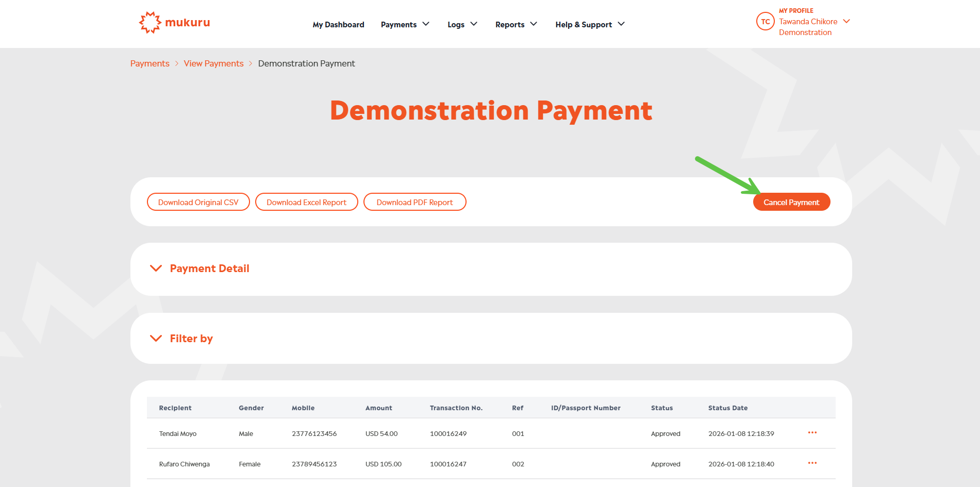The image size is (980, 487).
Task: Open actions menu for Rufaro Chiwenga row
Action: 812,463
